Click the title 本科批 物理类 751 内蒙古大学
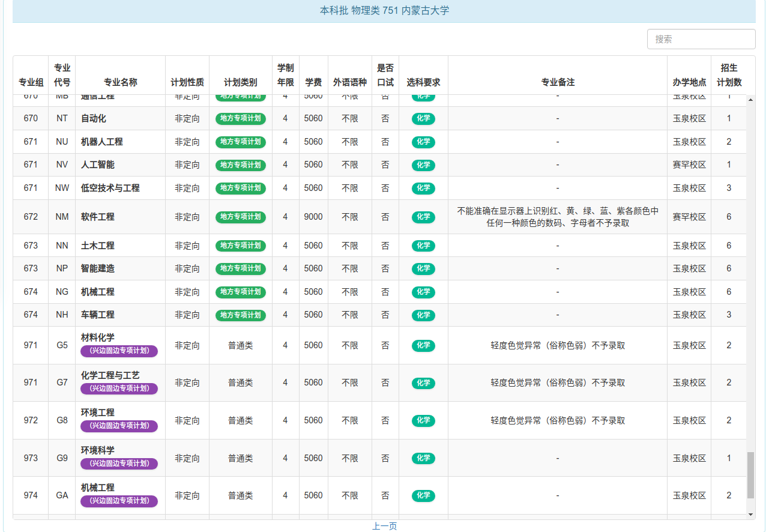 tap(384, 10)
